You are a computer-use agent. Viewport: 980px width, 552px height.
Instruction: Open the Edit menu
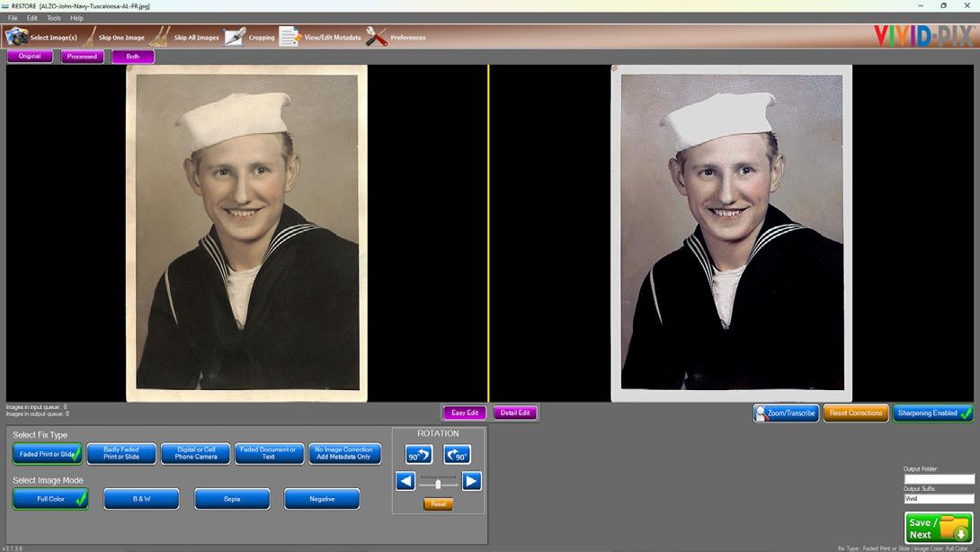31,18
